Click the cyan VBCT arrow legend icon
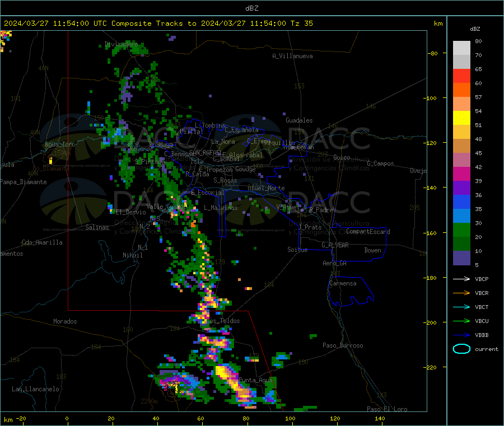 461,307
